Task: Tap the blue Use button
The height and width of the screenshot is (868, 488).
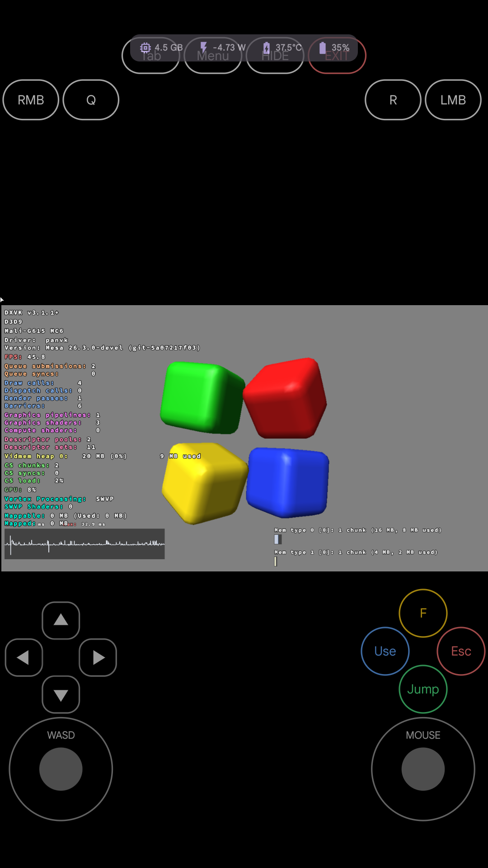Action: [385, 651]
